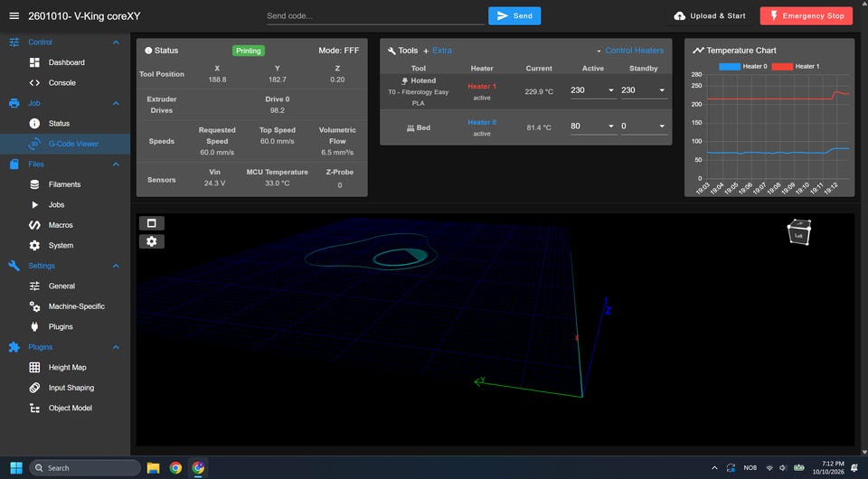The image size is (868, 479).
Task: Click the G-Code Viewer 3D icon
Action: (x=34, y=144)
